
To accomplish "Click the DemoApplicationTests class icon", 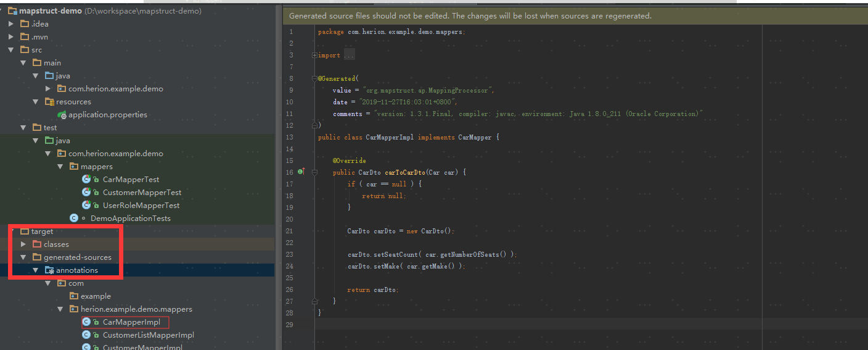I will [74, 219].
